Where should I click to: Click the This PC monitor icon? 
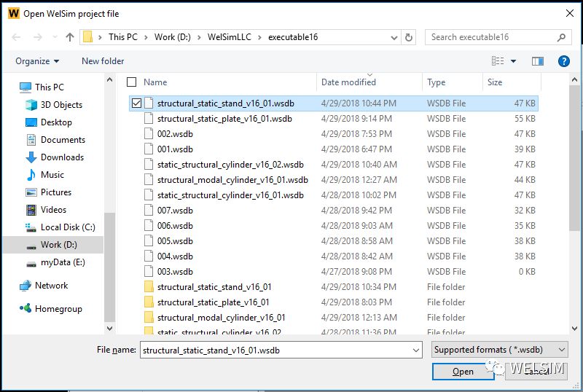(x=26, y=87)
